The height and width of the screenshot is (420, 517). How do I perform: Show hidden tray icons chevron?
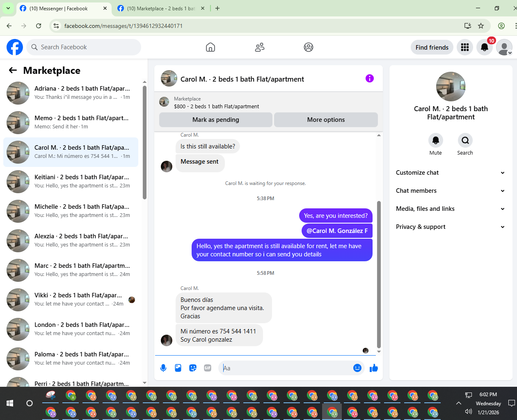click(459, 403)
